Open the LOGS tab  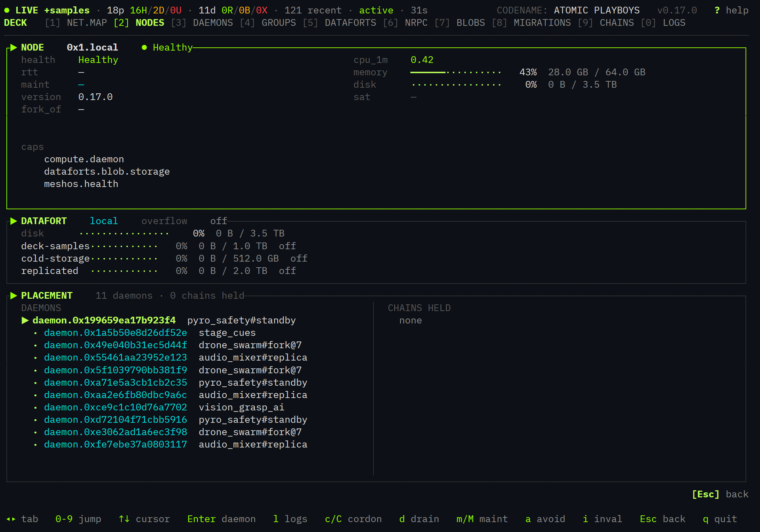[663, 23]
